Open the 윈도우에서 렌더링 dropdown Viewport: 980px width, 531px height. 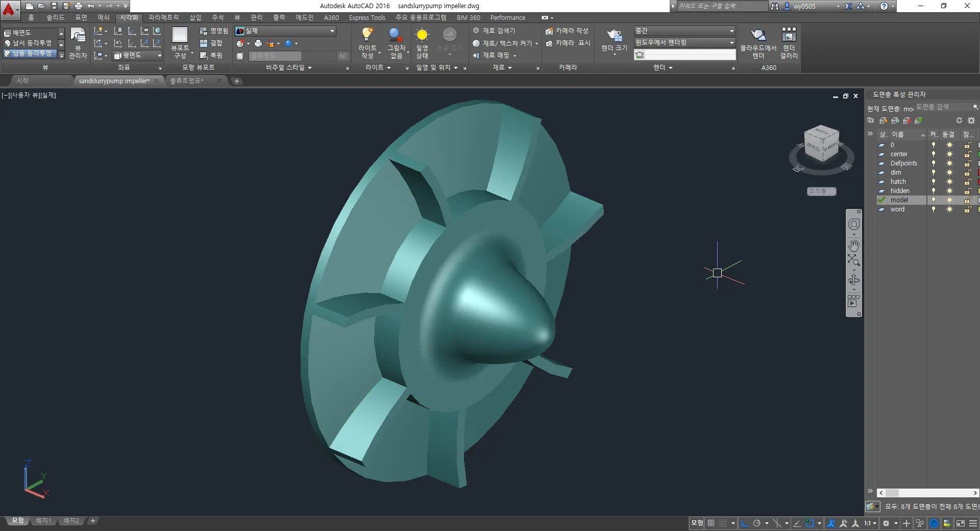pyautogui.click(x=684, y=43)
